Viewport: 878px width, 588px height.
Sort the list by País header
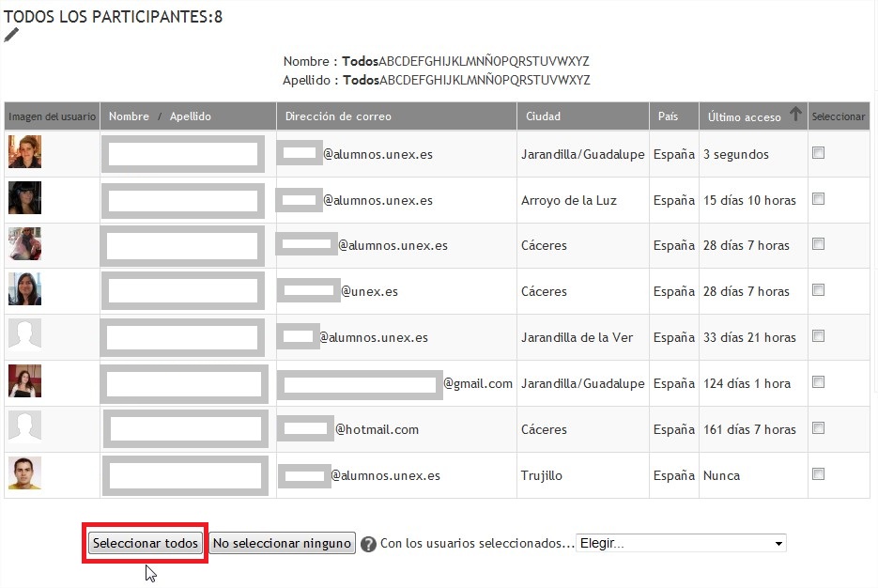668,116
